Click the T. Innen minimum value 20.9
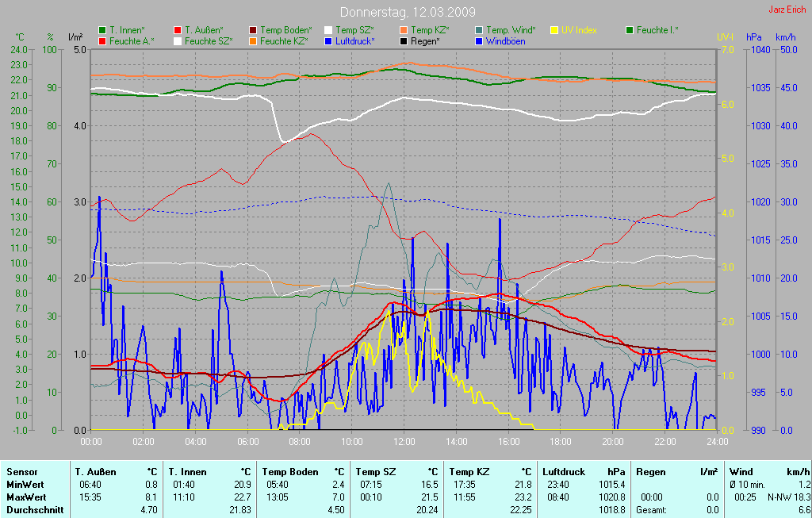The width and height of the screenshot is (812, 518). [243, 485]
